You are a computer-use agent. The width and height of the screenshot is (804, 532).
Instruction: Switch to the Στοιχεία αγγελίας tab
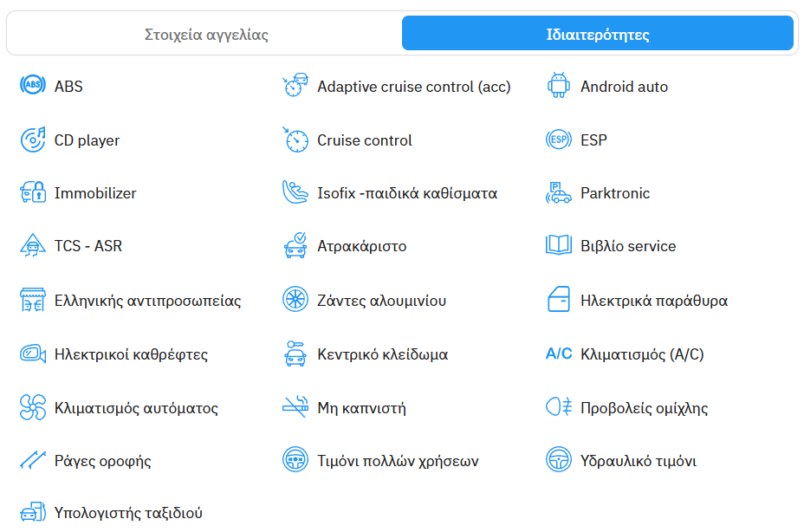[x=206, y=35]
